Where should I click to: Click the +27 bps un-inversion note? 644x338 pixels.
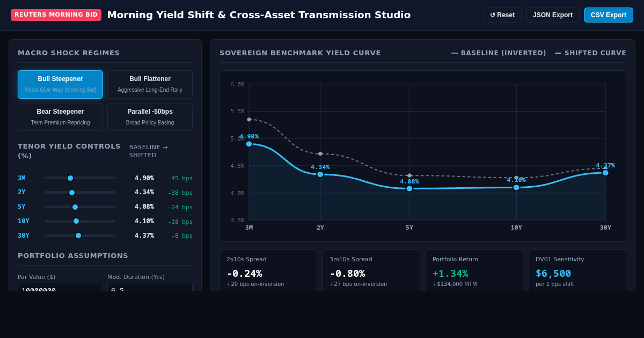pyautogui.click(x=358, y=284)
